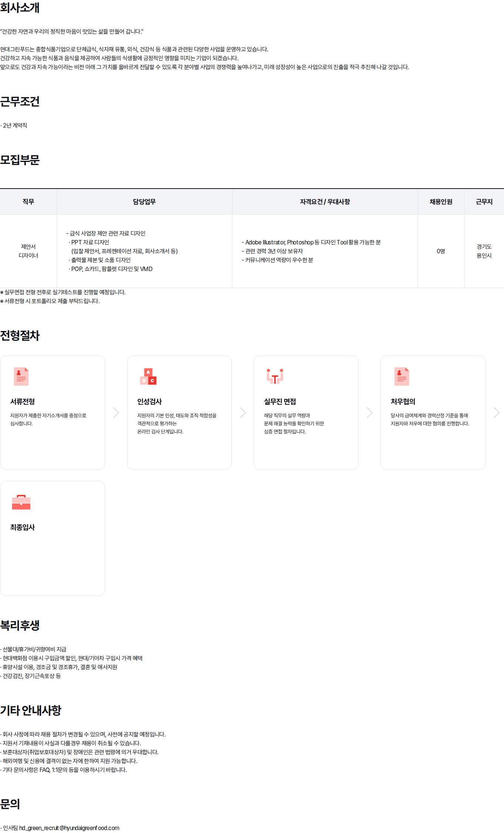Click the company slogan quote at top

(72, 31)
